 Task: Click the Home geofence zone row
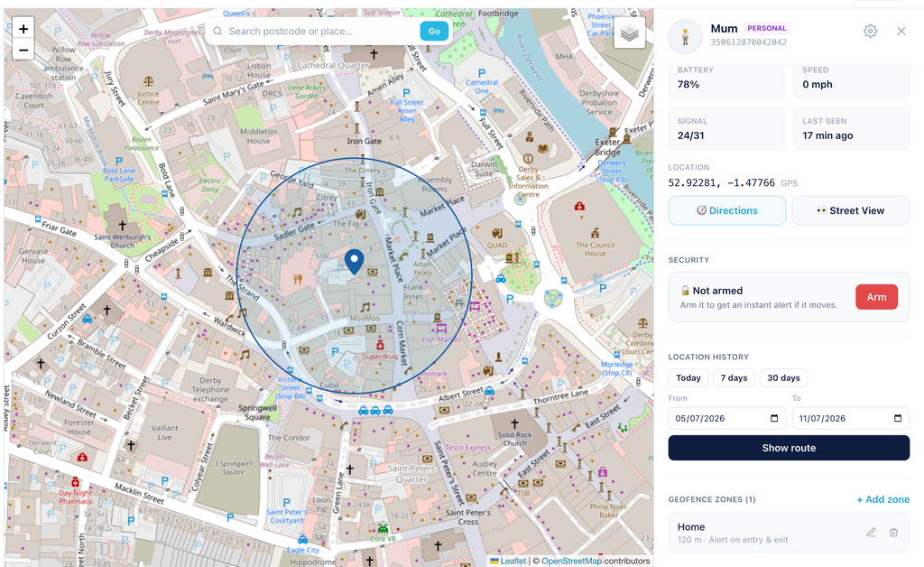tap(789, 533)
